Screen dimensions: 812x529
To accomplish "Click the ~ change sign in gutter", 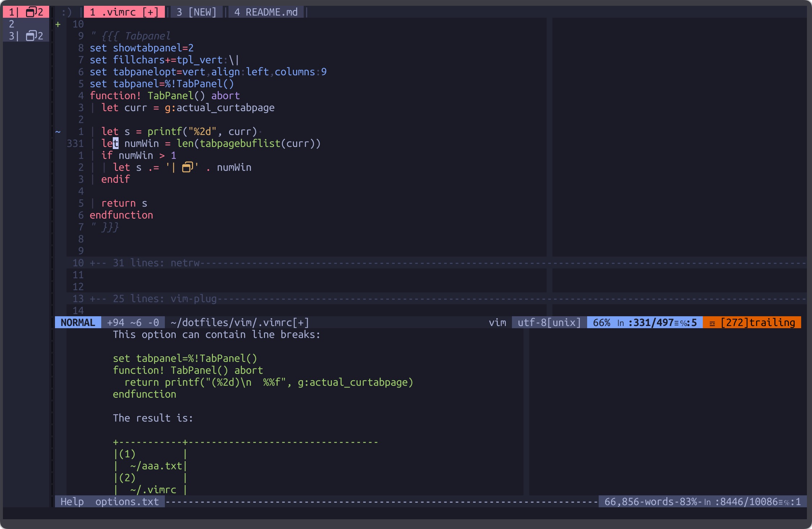I will coord(58,132).
